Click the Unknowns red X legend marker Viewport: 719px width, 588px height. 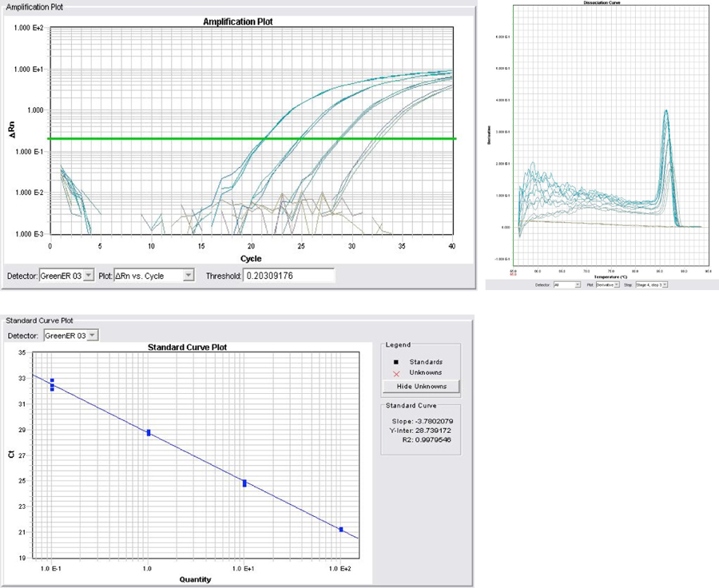pos(396,374)
